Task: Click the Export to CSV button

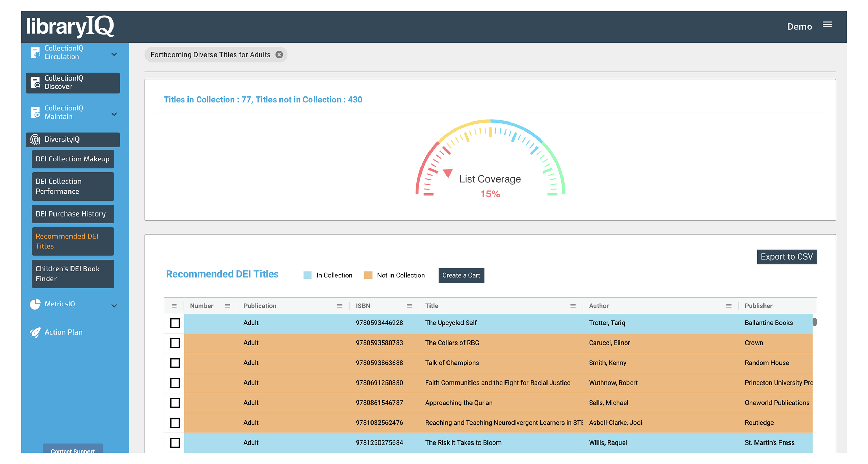Action: pos(787,257)
